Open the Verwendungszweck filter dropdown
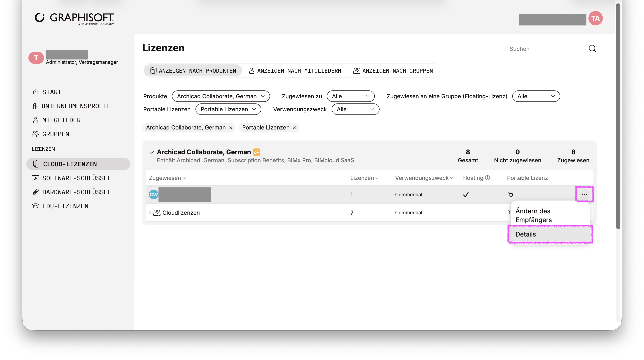 355,109
